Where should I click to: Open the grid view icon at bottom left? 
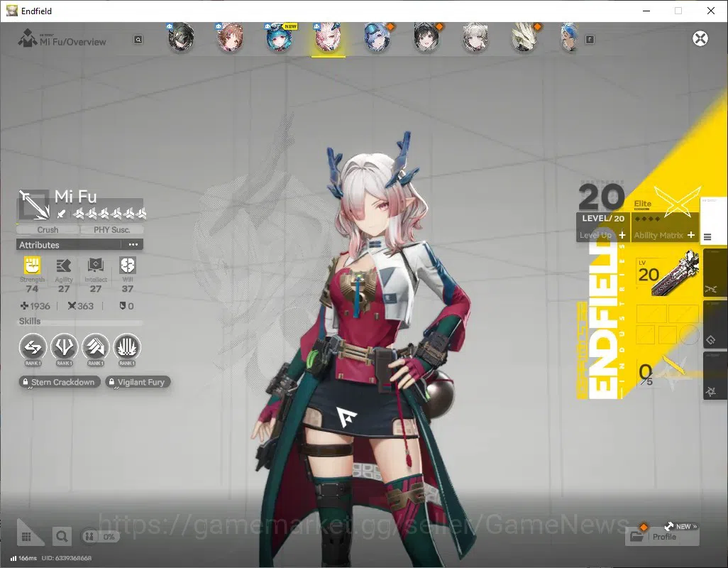[26, 537]
